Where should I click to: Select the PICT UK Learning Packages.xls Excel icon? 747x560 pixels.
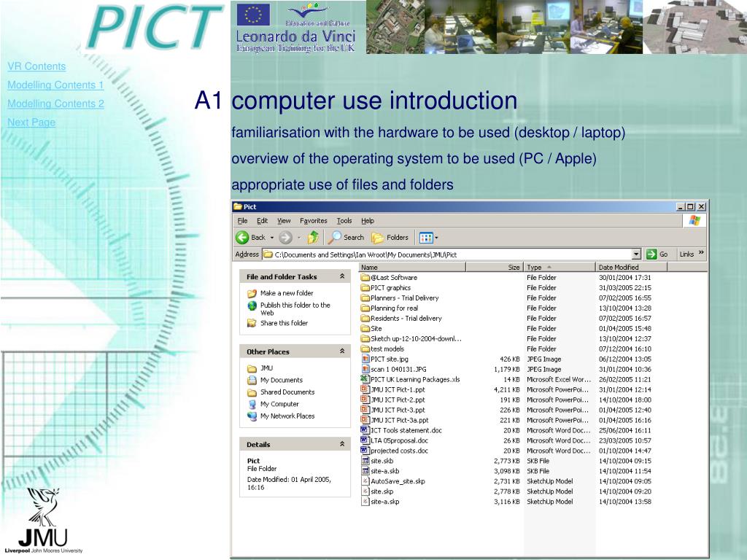365,379
